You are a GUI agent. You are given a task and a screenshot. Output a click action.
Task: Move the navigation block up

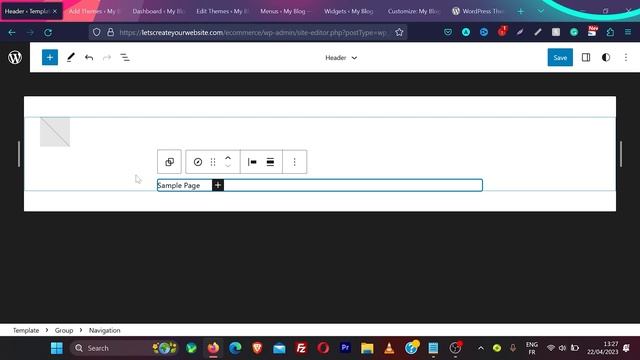(x=228, y=158)
